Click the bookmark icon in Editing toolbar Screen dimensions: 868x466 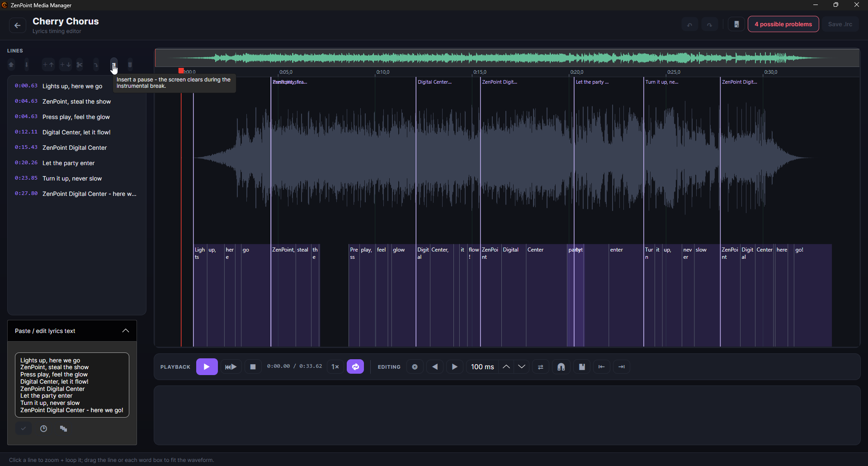(582, 367)
